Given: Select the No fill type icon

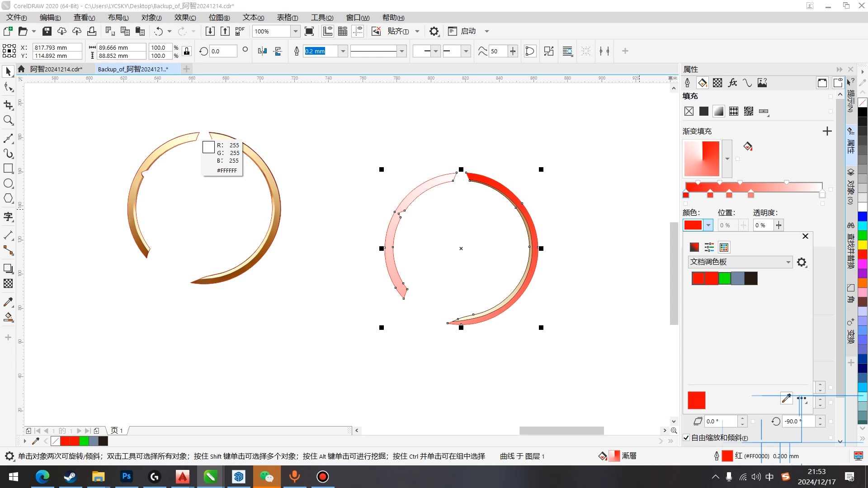Looking at the screenshot, I should tap(689, 111).
